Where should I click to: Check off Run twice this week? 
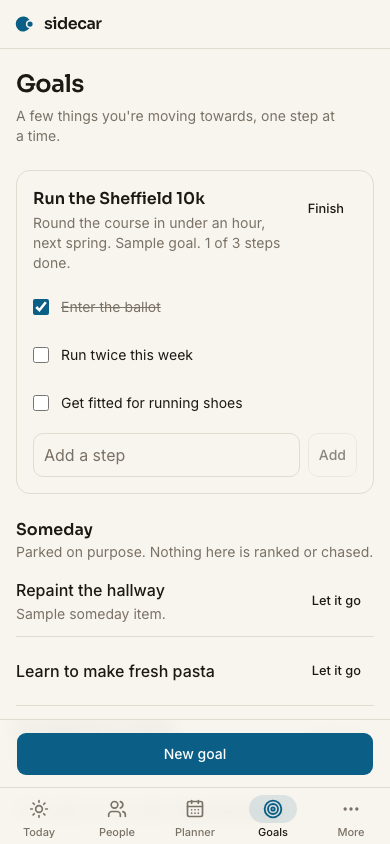coord(41,355)
